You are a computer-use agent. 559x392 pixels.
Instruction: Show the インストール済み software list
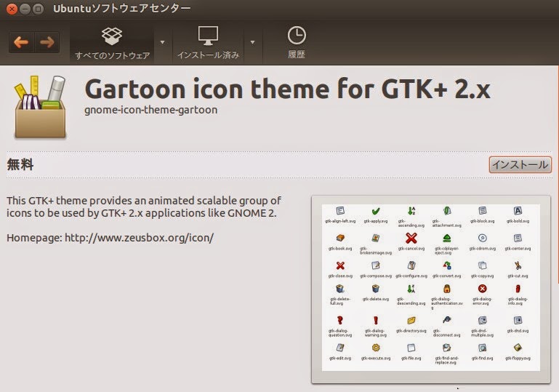(x=208, y=43)
